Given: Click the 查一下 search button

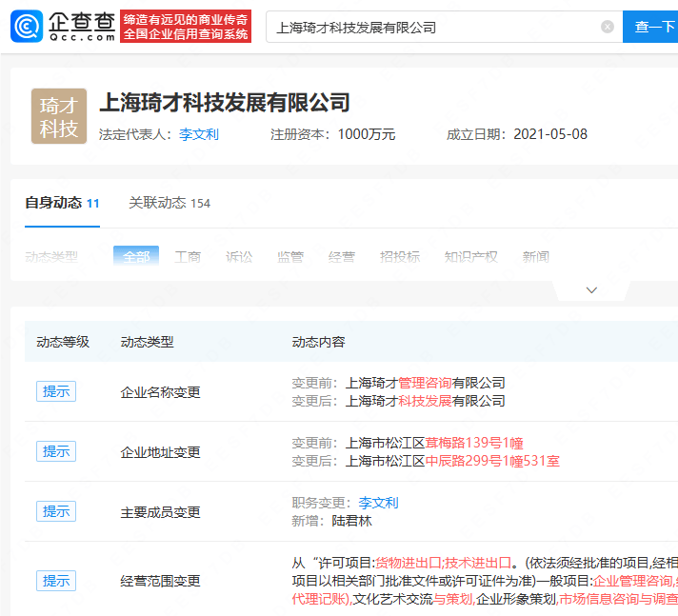Looking at the screenshot, I should click(x=650, y=27).
